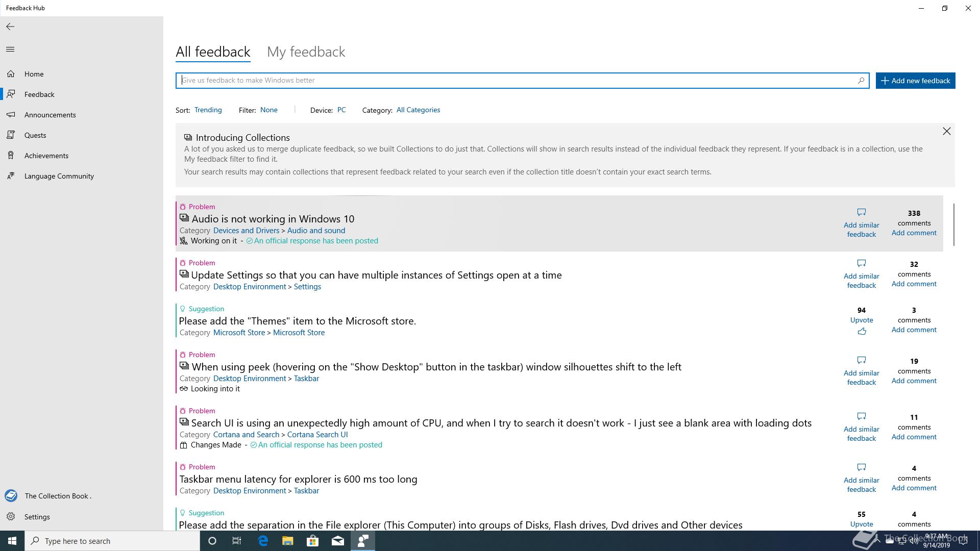Open the Sort Trending dropdown
980x551 pixels.
pyautogui.click(x=208, y=110)
